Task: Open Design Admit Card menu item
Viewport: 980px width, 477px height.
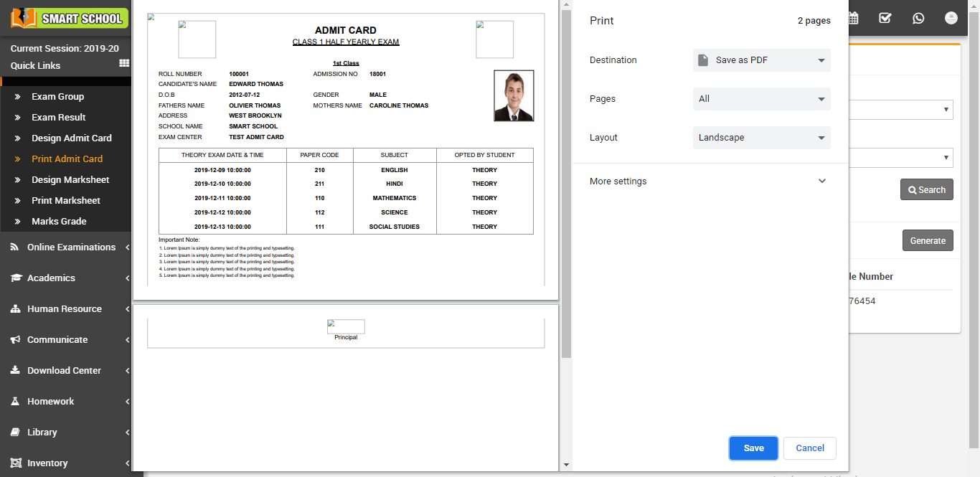Action: click(x=72, y=138)
